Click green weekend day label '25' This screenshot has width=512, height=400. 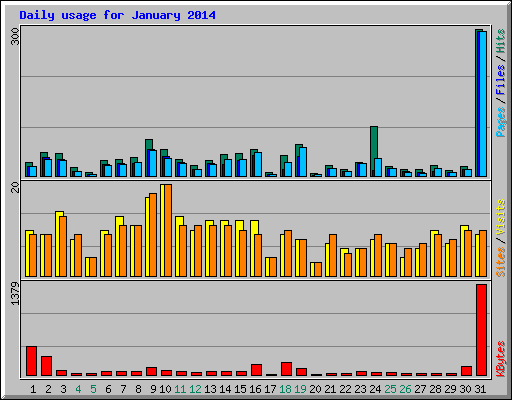(x=390, y=389)
